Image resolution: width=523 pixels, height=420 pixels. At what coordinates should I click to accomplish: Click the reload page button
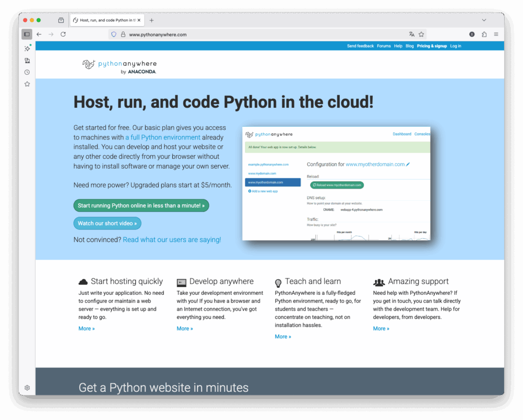click(63, 34)
